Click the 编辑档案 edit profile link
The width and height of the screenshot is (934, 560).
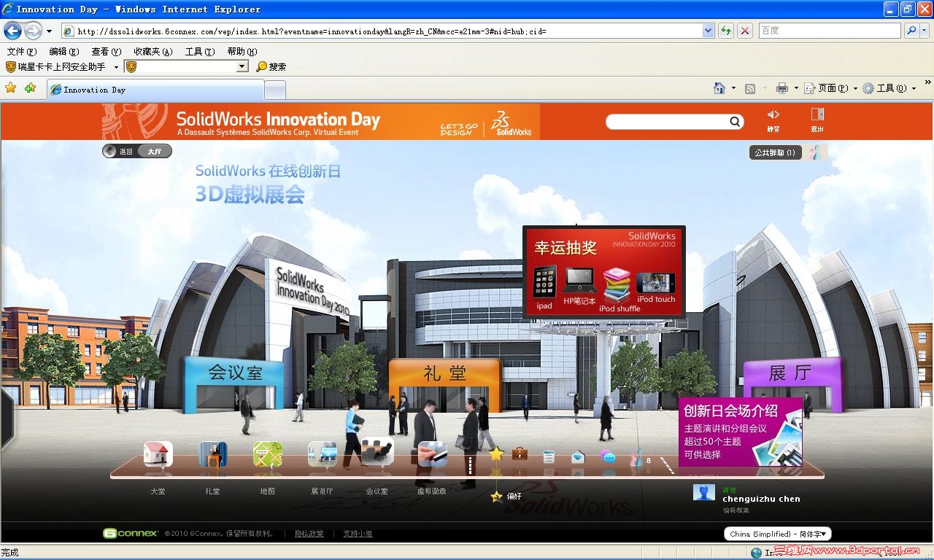pos(736,510)
